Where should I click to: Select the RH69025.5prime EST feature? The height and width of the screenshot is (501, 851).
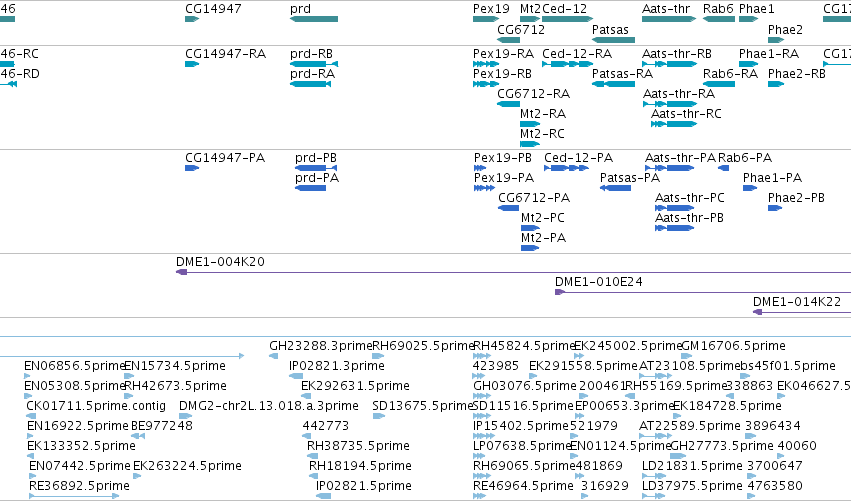[378, 356]
